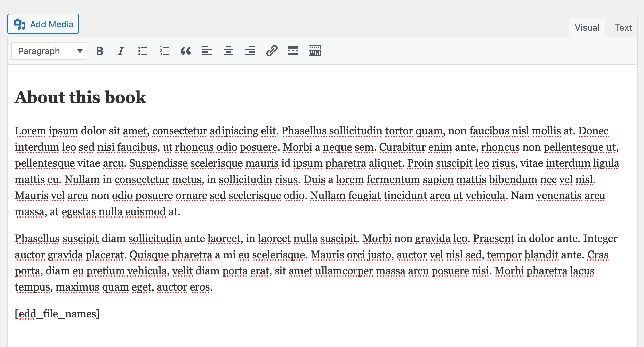Toggle italic formatting
The image size is (644, 347).
(121, 51)
